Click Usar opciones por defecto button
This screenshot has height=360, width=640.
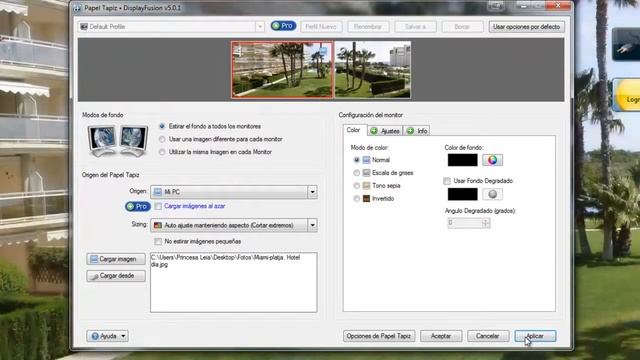(x=527, y=27)
